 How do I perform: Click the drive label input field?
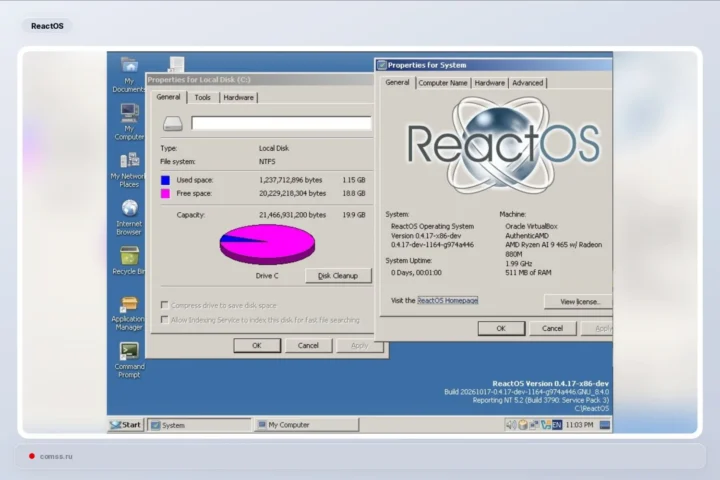click(281, 123)
